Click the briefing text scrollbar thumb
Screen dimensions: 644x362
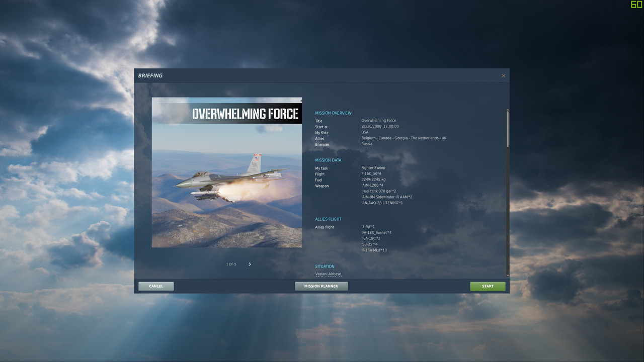pos(508,129)
